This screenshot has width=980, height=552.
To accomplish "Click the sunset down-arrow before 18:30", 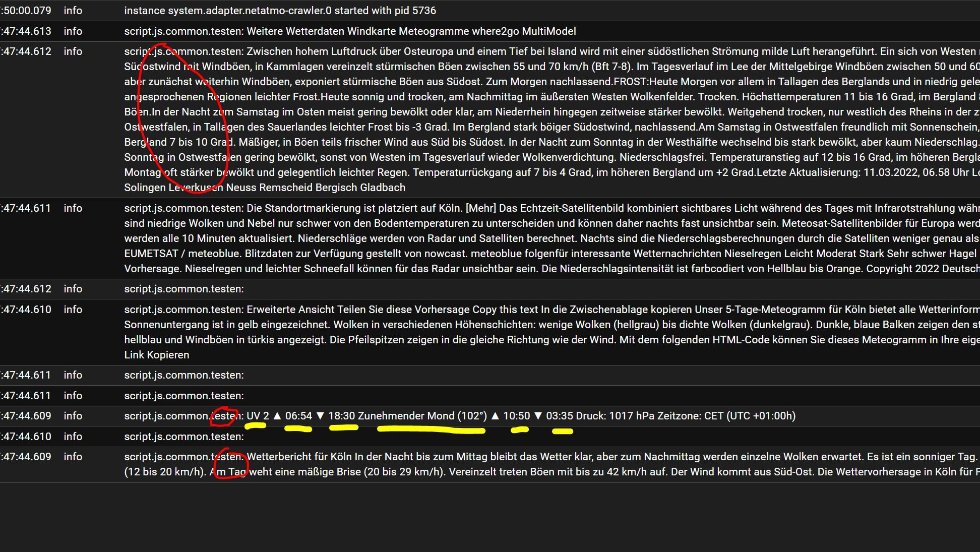I will (320, 416).
